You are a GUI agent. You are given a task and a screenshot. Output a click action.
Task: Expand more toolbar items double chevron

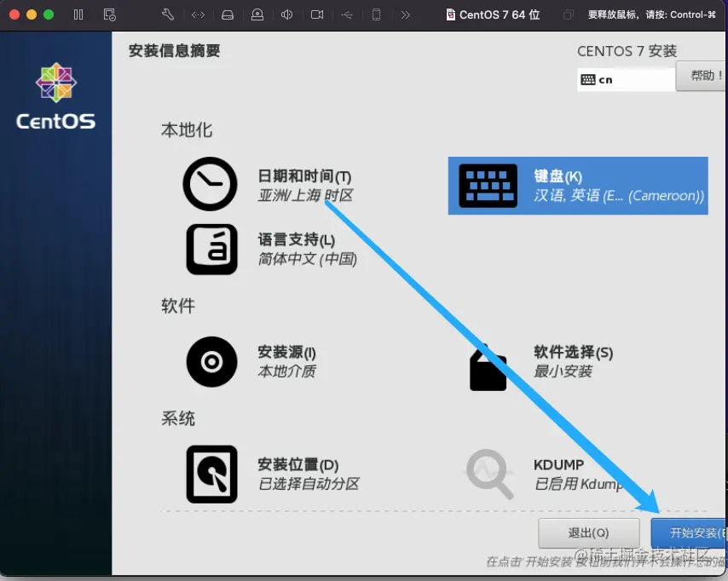tap(405, 14)
